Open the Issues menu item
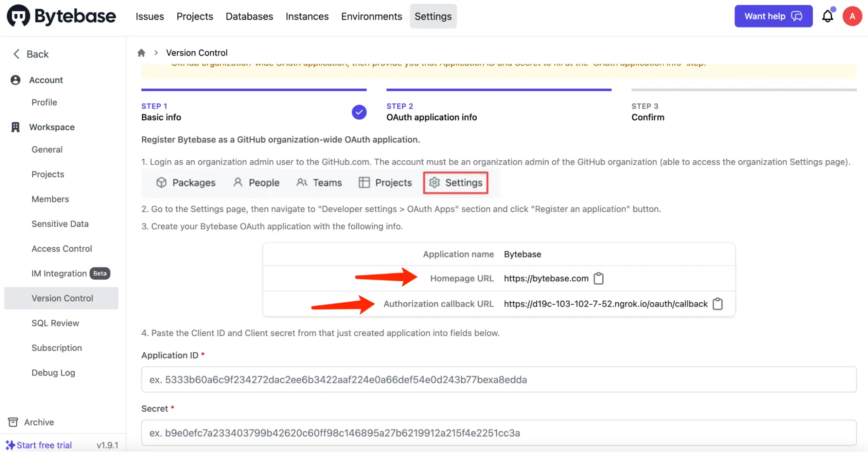Viewport: 868px width, 452px height. click(149, 16)
